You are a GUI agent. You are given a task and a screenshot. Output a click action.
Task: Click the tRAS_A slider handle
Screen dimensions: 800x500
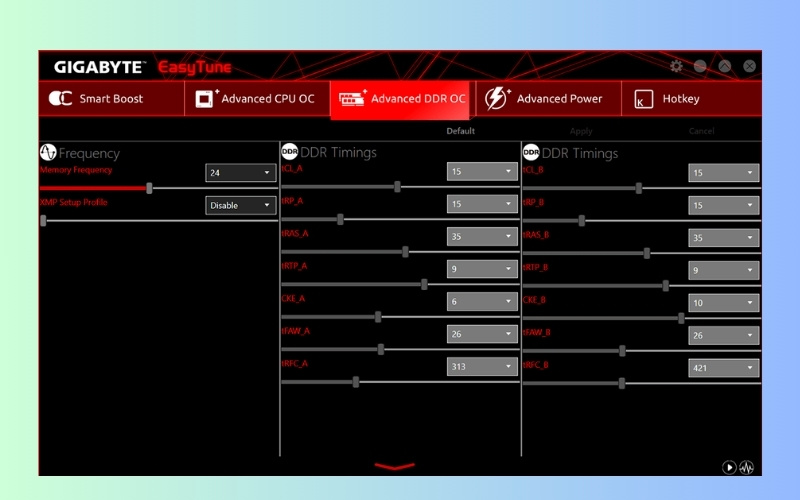(x=405, y=252)
